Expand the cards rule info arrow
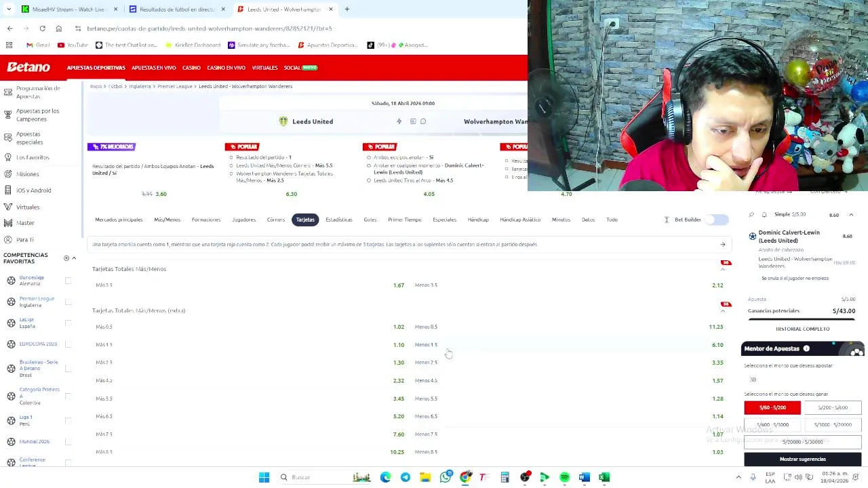Image resolution: width=868 pixels, height=488 pixels. [x=723, y=245]
